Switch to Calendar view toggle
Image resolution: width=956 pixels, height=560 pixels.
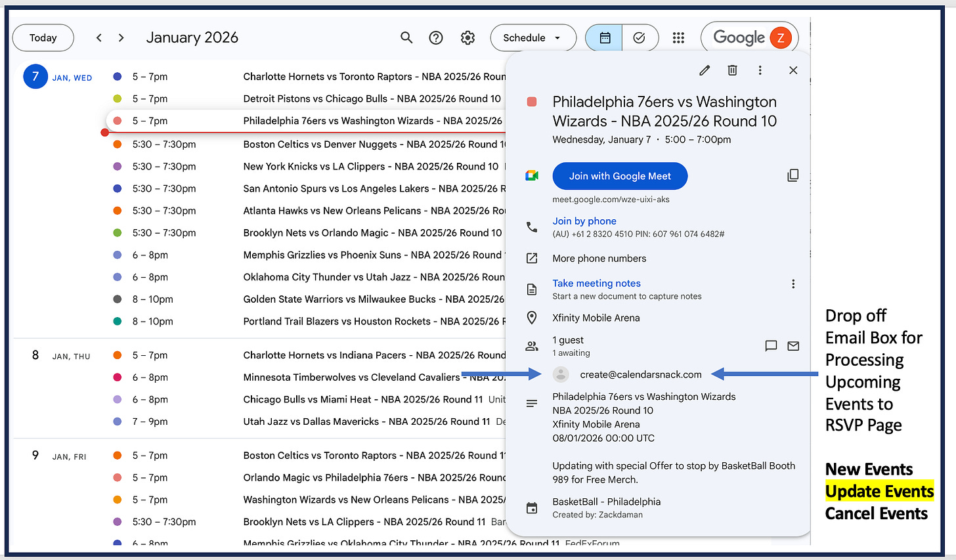(604, 38)
